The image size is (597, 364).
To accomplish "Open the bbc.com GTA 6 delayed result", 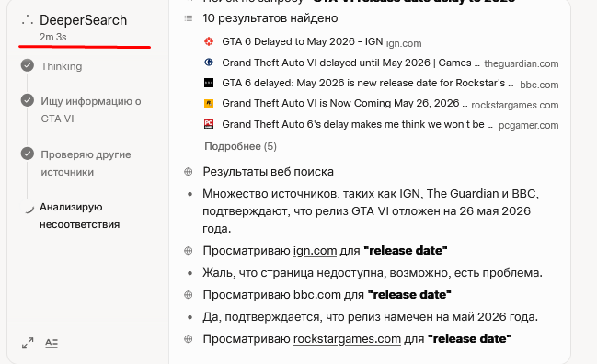I will (368, 83).
